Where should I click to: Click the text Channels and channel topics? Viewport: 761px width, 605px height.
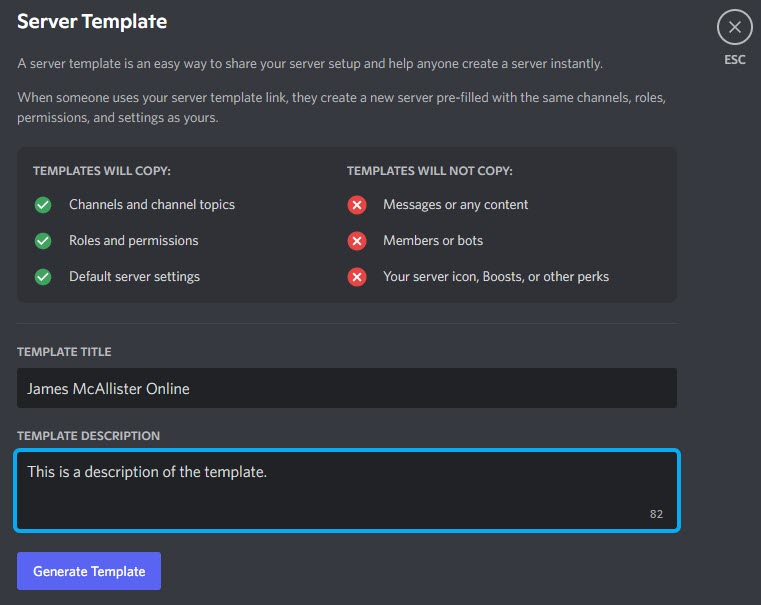click(152, 205)
